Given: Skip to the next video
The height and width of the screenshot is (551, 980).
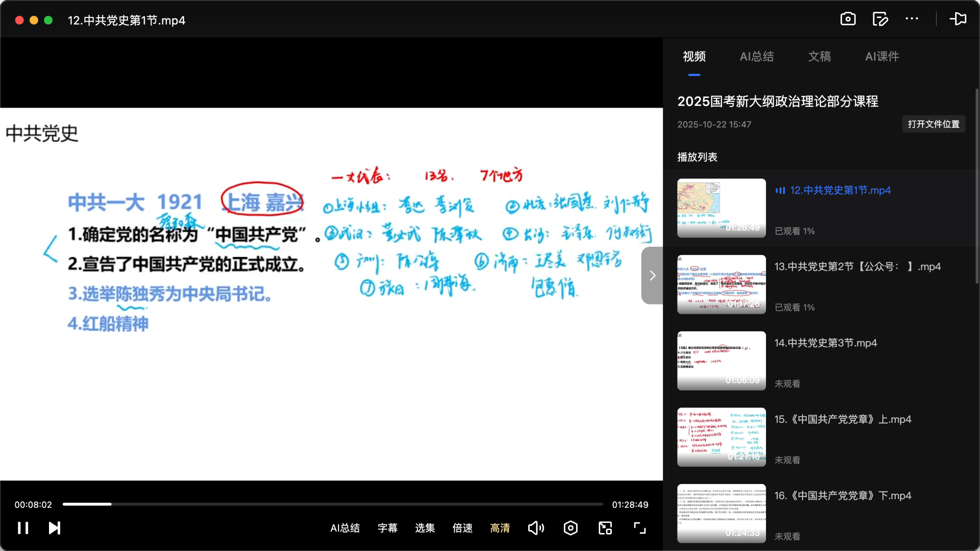Looking at the screenshot, I should pos(54,528).
